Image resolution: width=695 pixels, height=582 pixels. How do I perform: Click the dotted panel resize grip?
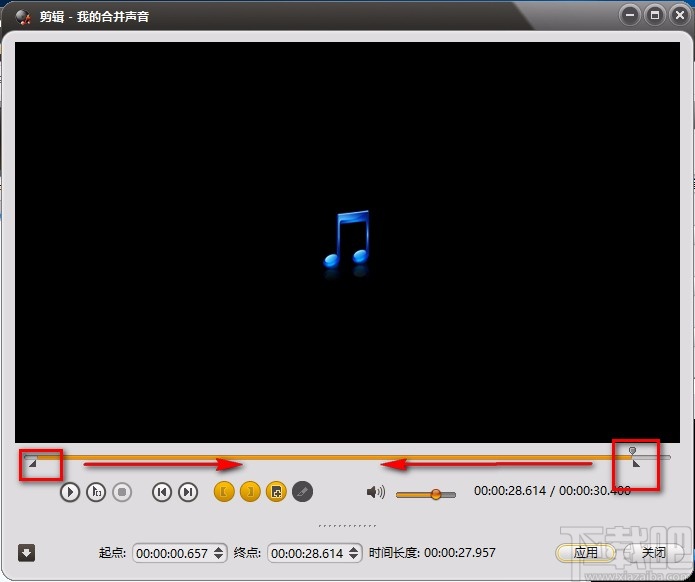click(x=347, y=526)
